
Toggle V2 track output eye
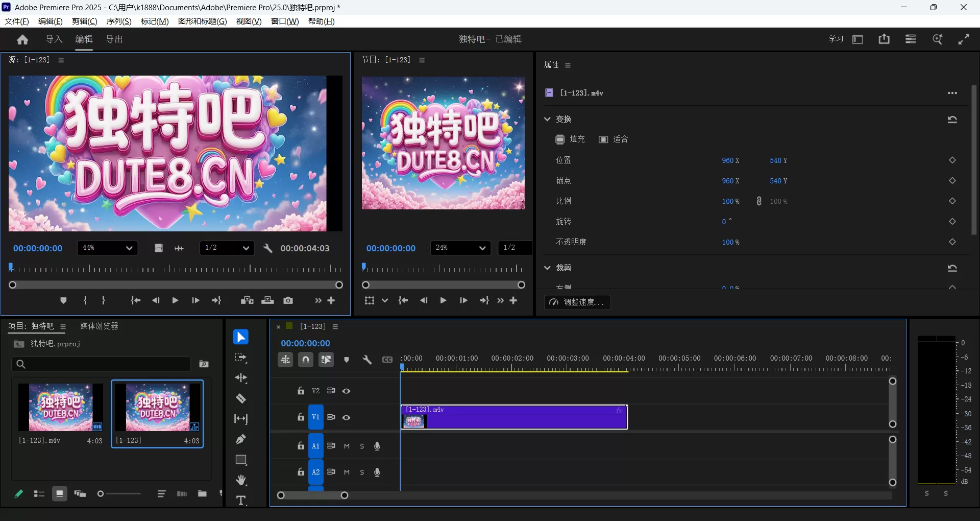pos(346,391)
